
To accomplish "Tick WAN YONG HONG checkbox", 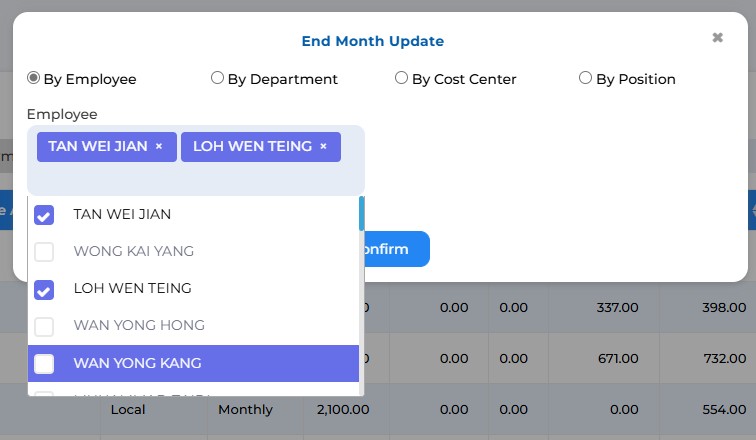I will (x=44, y=326).
